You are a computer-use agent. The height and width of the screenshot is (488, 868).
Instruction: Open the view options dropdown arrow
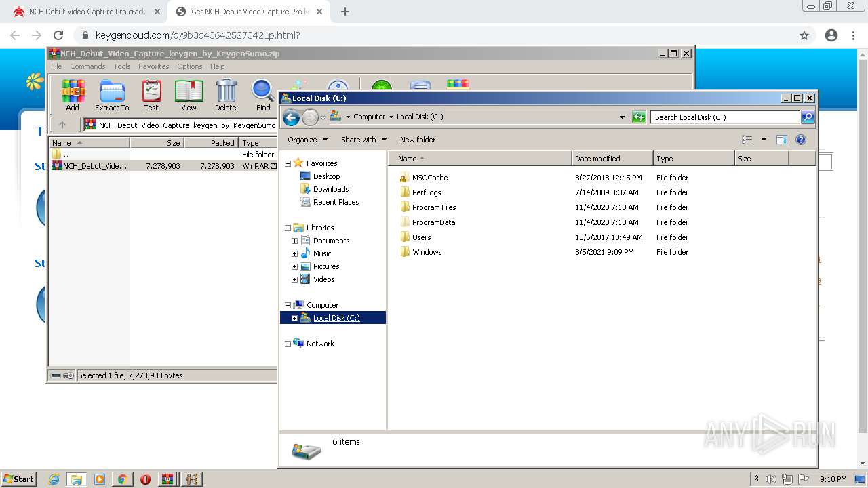[764, 140]
